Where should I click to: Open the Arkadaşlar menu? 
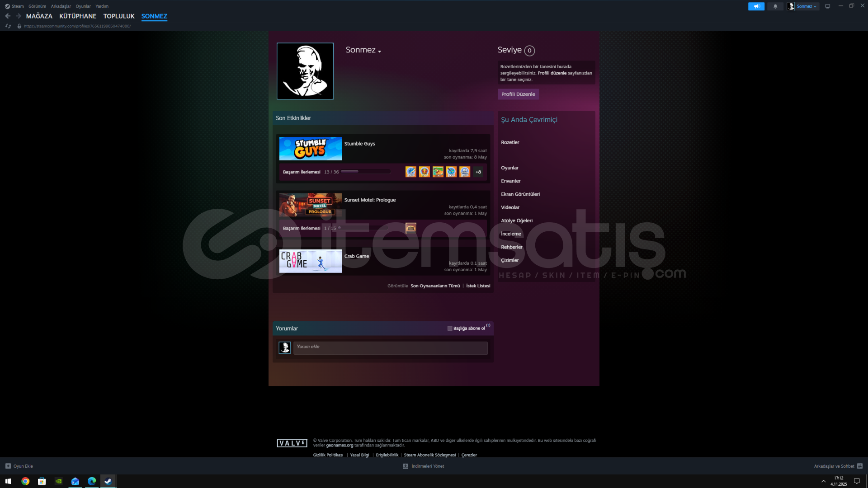[x=61, y=6]
